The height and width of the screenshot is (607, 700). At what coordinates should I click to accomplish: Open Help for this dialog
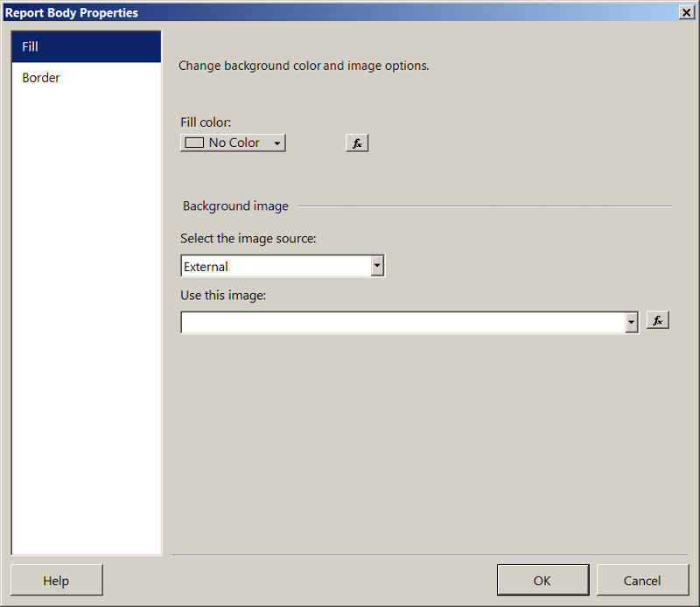coord(56,580)
